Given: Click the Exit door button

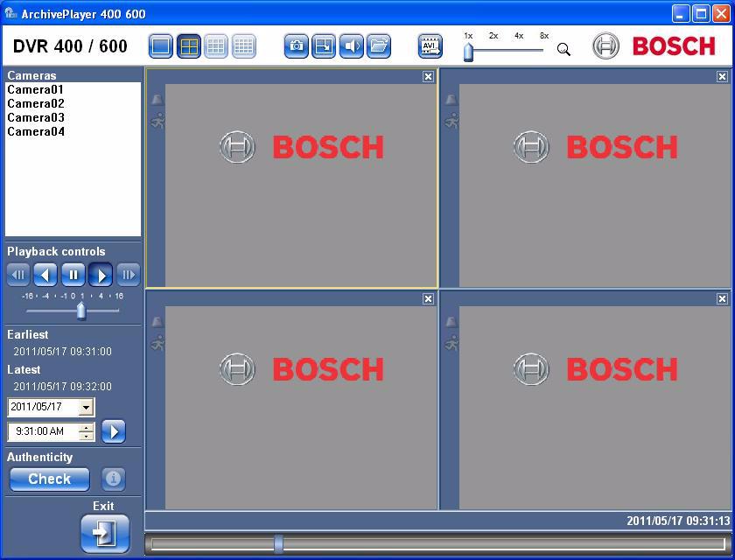Looking at the screenshot, I should [105, 533].
